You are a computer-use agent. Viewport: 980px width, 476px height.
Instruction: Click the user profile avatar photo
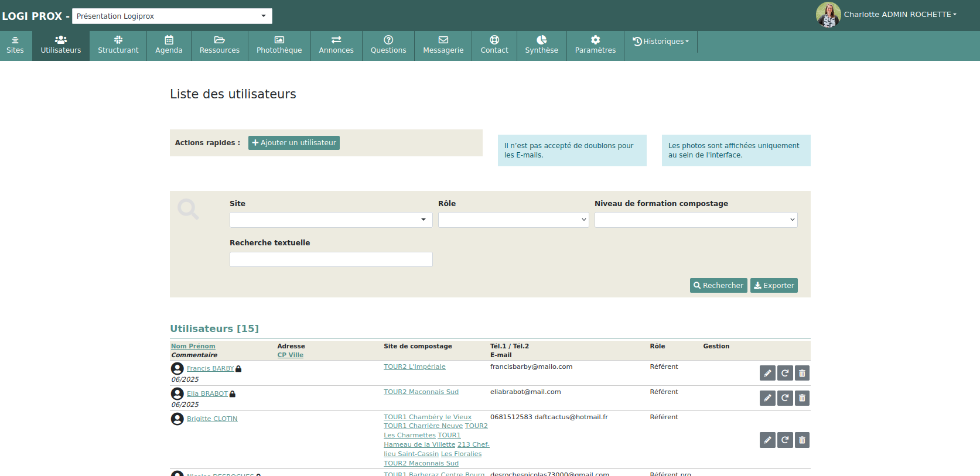tap(828, 15)
